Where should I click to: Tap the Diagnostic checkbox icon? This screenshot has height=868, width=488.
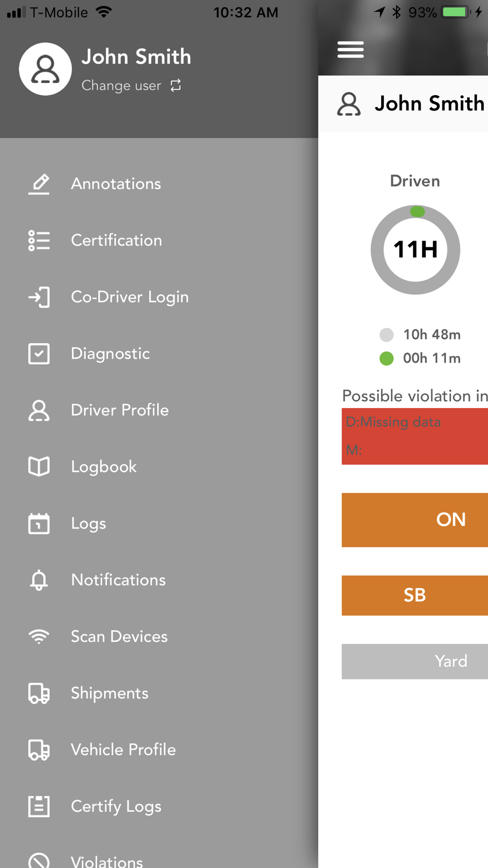tap(39, 354)
